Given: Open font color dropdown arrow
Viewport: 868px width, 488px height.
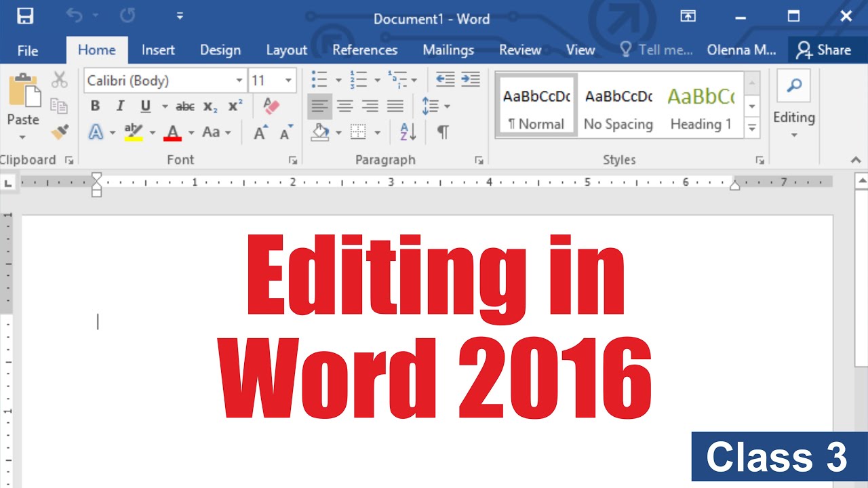Looking at the screenshot, I should pyautogui.click(x=191, y=132).
